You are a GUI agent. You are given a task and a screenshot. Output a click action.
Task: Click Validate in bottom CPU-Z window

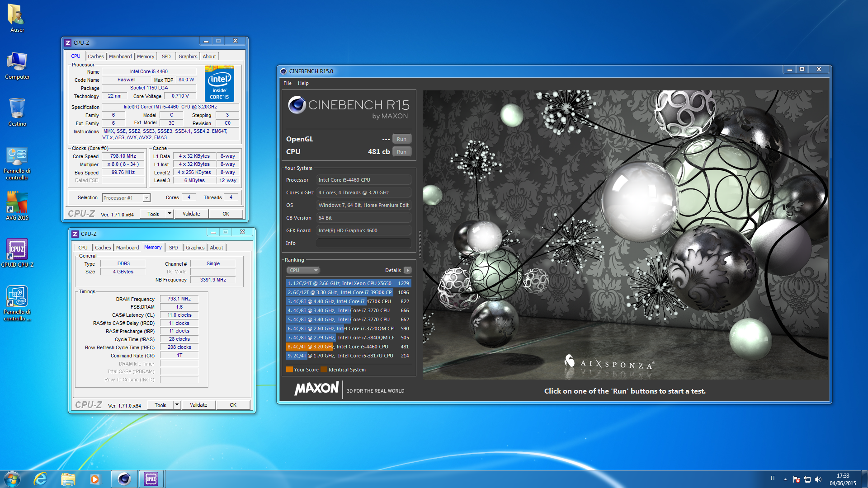coord(198,405)
